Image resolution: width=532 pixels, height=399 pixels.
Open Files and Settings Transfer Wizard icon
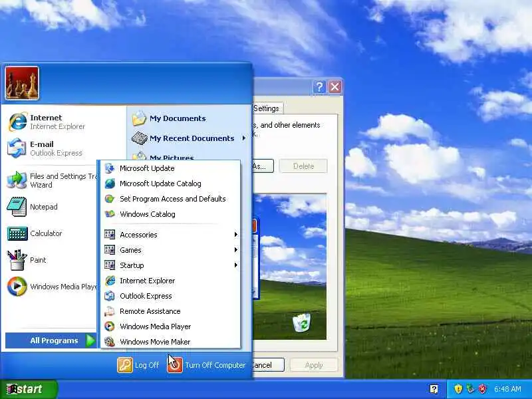click(x=17, y=180)
